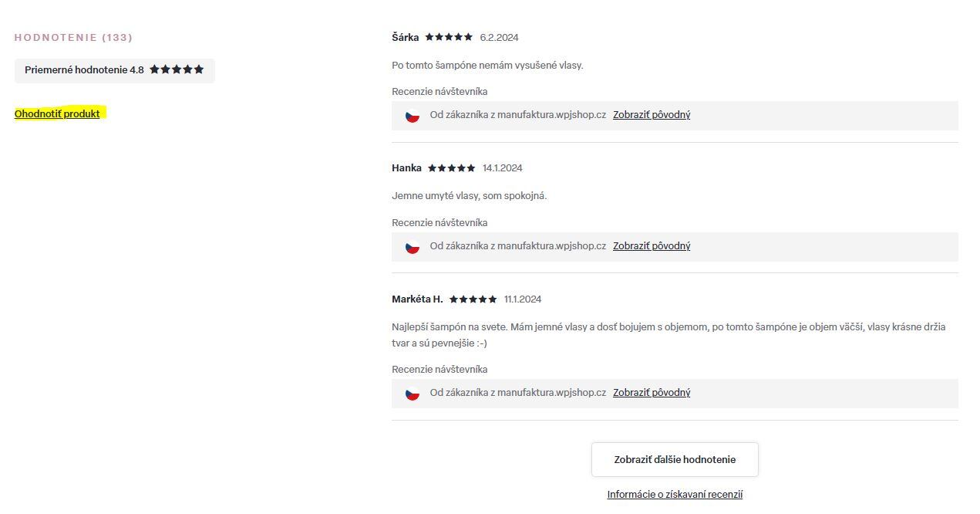
Task: Click the star rating beside Šárka's name
Action: tap(449, 37)
